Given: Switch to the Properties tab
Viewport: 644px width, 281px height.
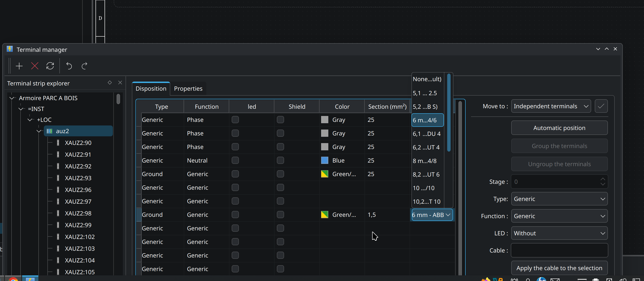Looking at the screenshot, I should tap(188, 89).
